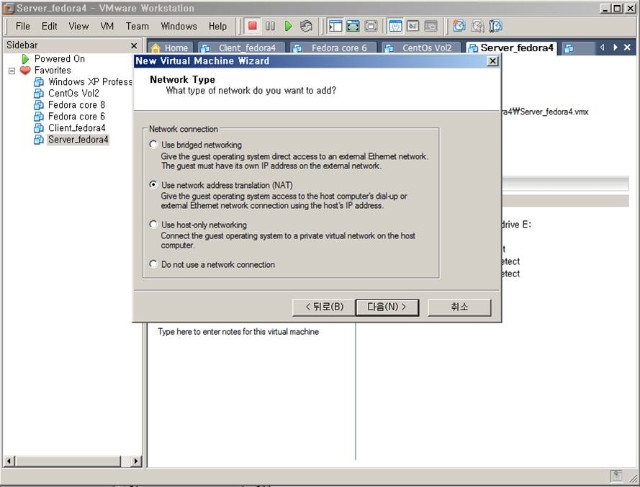This screenshot has width=640, height=487.
Task: Click the appliance view toolbar icon
Action: click(x=431, y=26)
